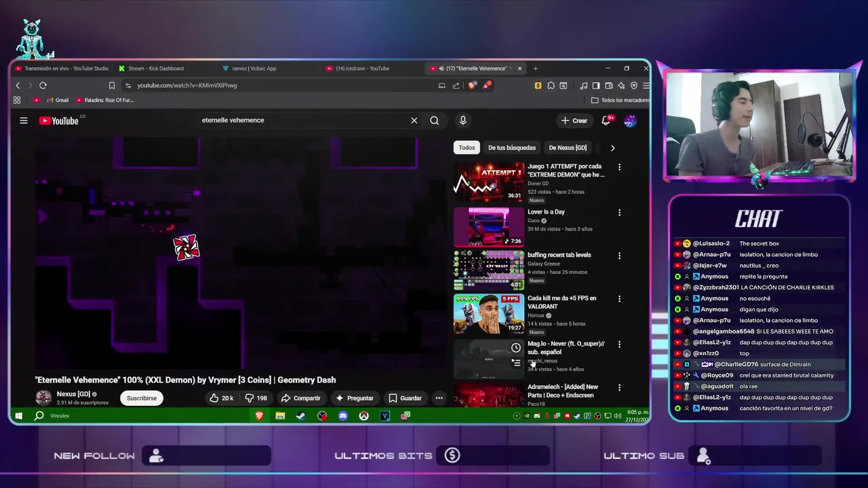The image size is (868, 488).
Task: Add Mag.lo Never video to Watch Later
Action: (x=516, y=348)
